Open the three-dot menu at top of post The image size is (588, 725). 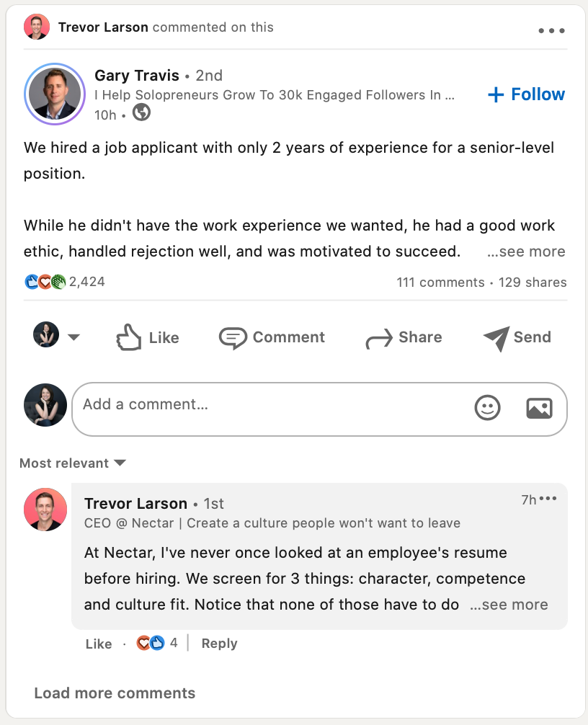tap(551, 31)
